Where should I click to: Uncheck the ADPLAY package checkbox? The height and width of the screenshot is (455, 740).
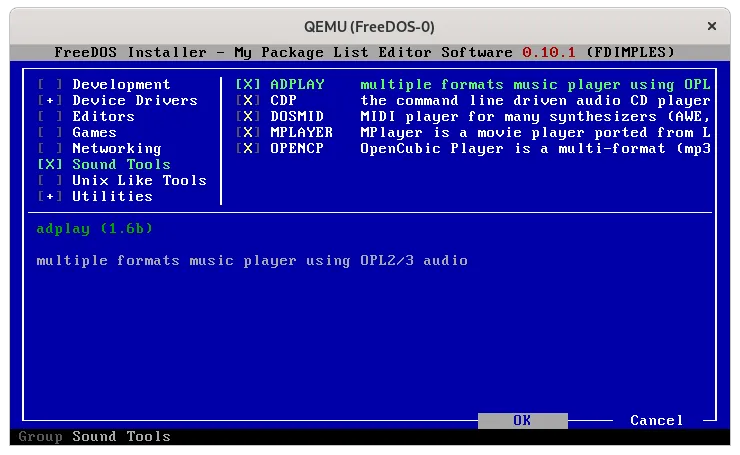(247, 85)
